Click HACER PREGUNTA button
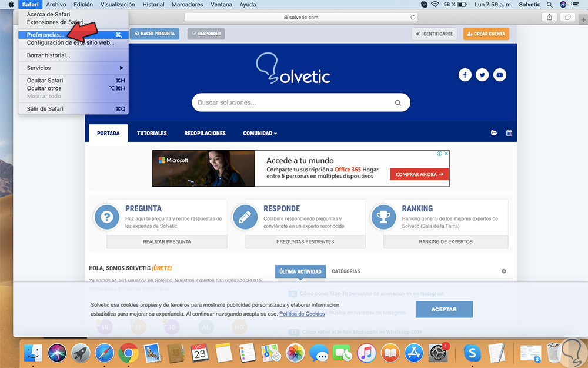 click(x=155, y=34)
